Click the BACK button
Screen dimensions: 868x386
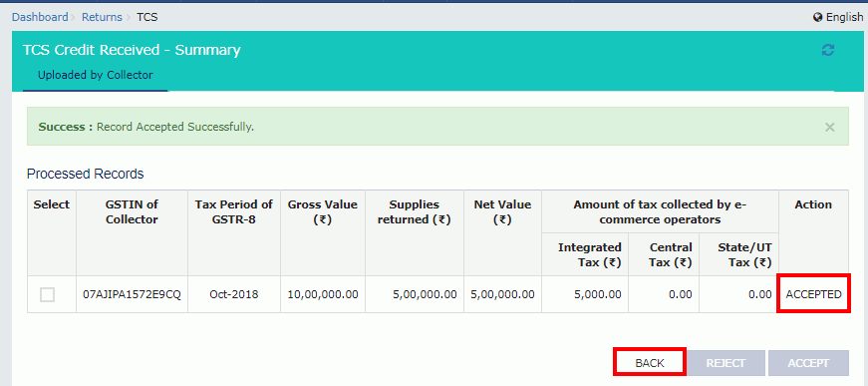pyautogui.click(x=650, y=363)
